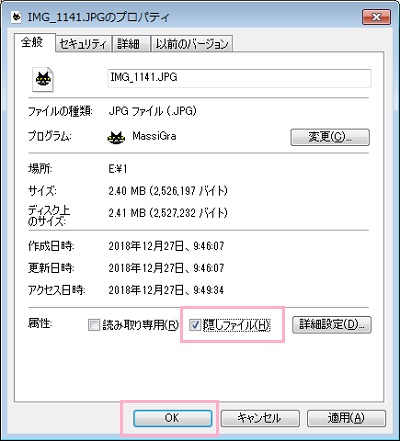Click the cat file icon beside filename field

click(x=43, y=79)
